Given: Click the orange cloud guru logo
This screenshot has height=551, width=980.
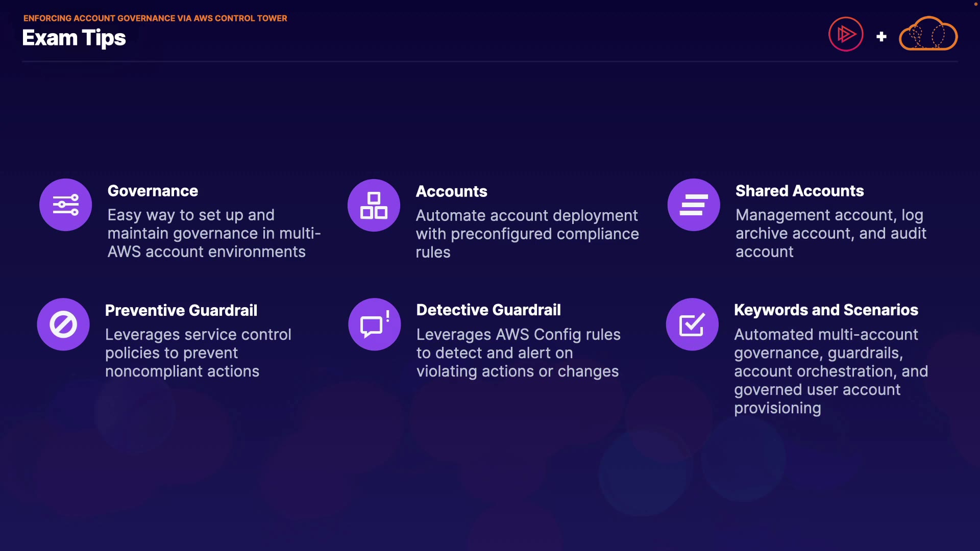Looking at the screenshot, I should coord(928,34).
